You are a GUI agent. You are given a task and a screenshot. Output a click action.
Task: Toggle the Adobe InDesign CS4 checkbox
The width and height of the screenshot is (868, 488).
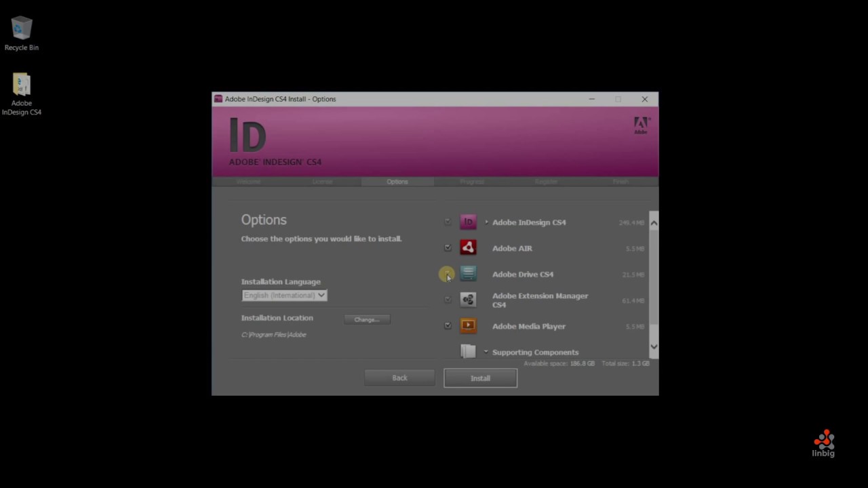click(x=448, y=222)
